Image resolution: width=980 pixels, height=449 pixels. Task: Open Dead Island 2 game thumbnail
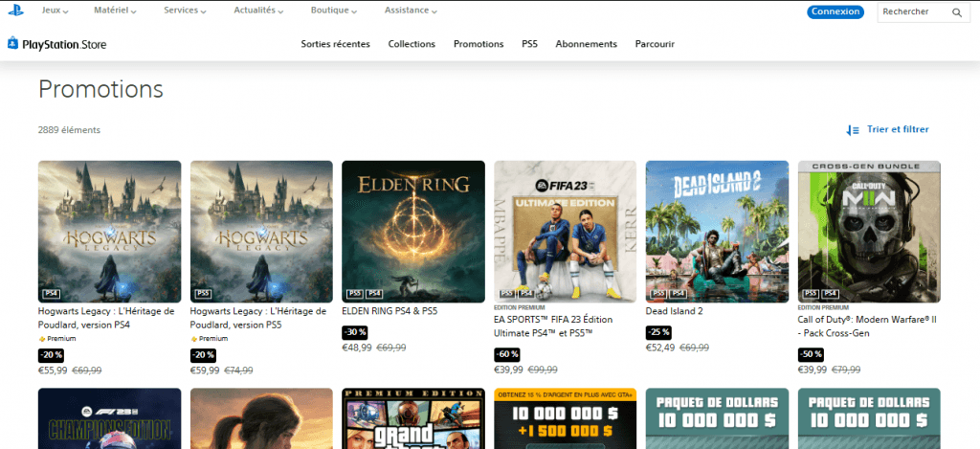tap(717, 232)
